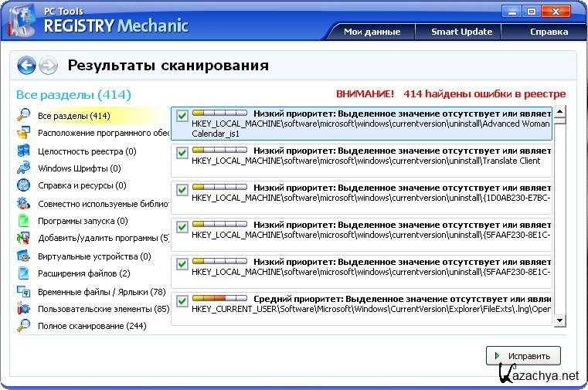The width and height of the screenshot is (588, 390).
Task: Select Временные файлы / Ярлыки (78)
Action: [x=101, y=292]
